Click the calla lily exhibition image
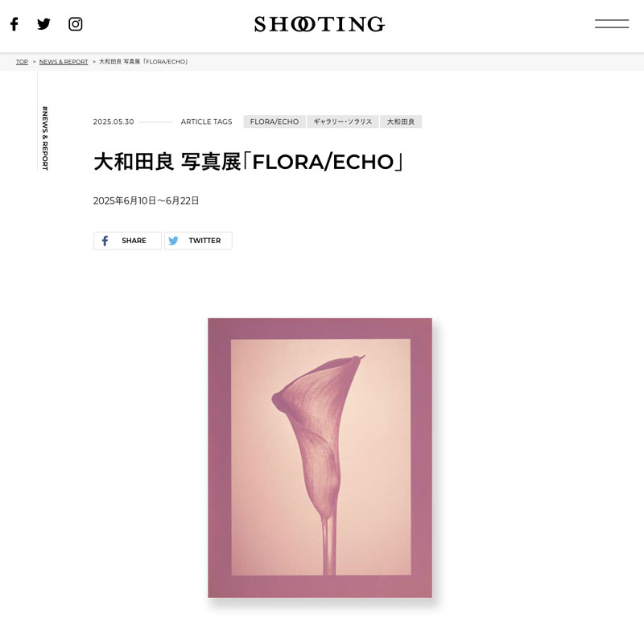Screen dimensions: 644x644 (x=320, y=457)
